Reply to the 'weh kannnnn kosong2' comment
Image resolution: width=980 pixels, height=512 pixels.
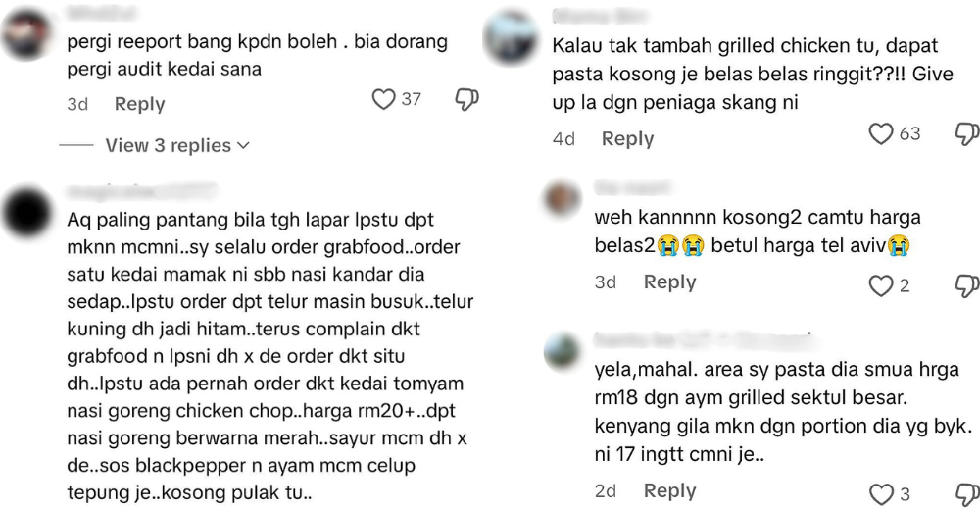click(x=670, y=282)
